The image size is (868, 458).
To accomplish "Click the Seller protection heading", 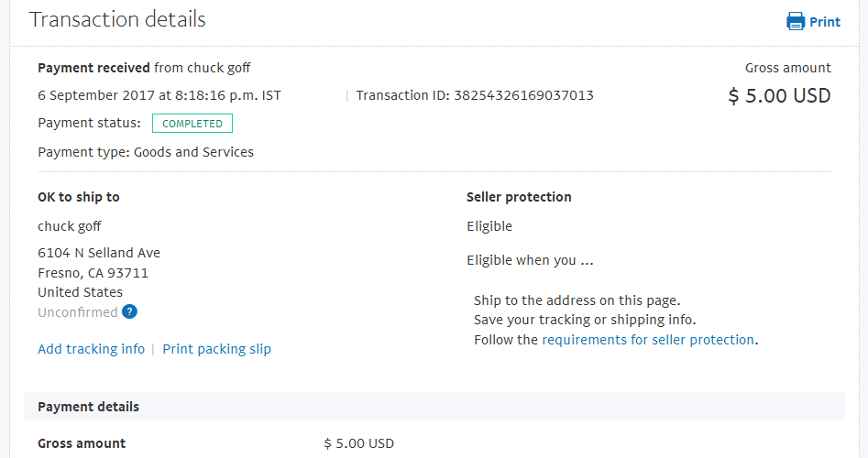I will tap(519, 197).
